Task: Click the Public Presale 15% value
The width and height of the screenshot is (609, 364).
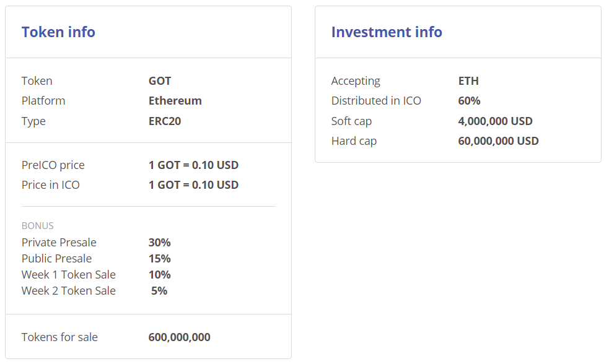Action: coord(159,259)
